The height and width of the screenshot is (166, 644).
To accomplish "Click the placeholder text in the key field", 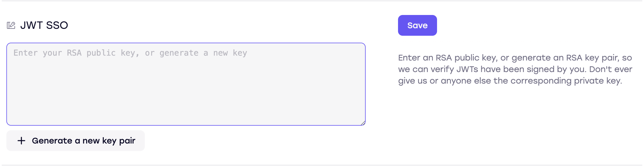I will coord(130,53).
